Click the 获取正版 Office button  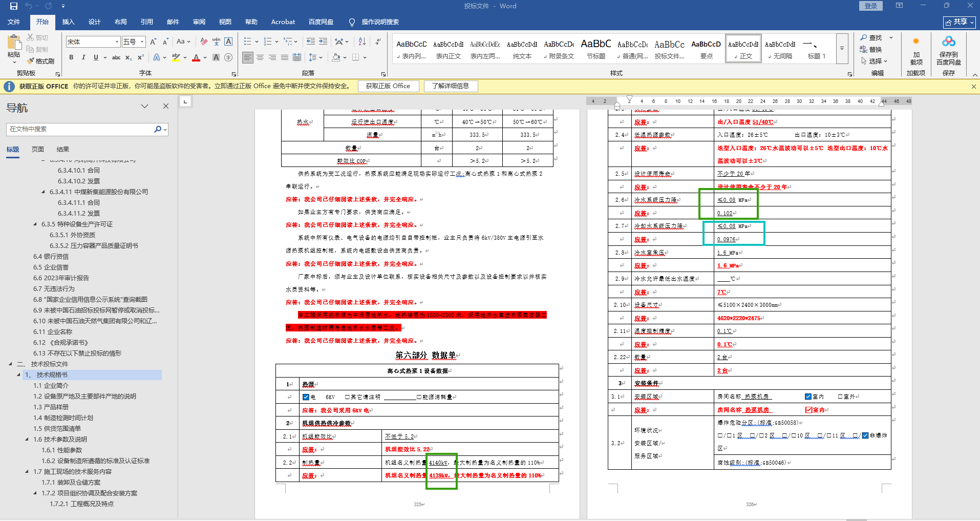[388, 86]
